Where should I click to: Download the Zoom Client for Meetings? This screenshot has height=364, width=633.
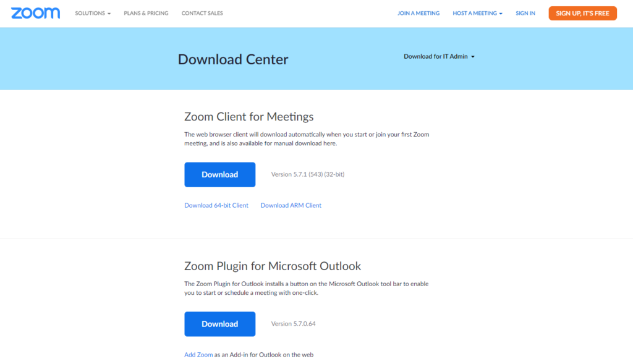219,174
